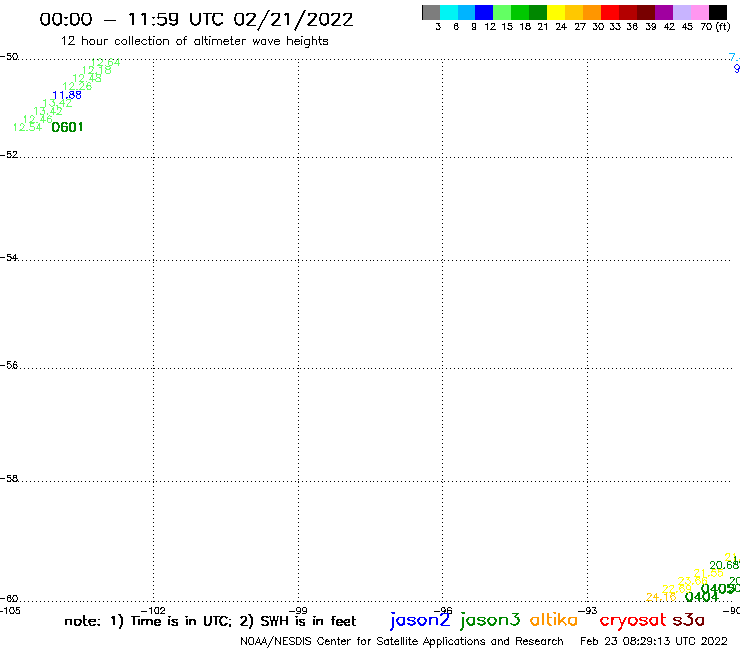The height and width of the screenshot is (650, 740).
Task: Click the orange 'altika' satellite label
Action: tap(554, 620)
